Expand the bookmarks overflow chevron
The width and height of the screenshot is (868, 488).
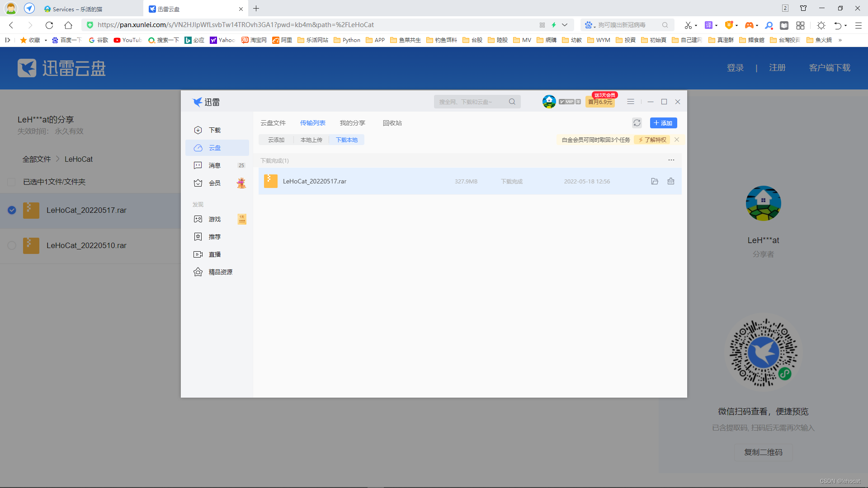tap(840, 40)
